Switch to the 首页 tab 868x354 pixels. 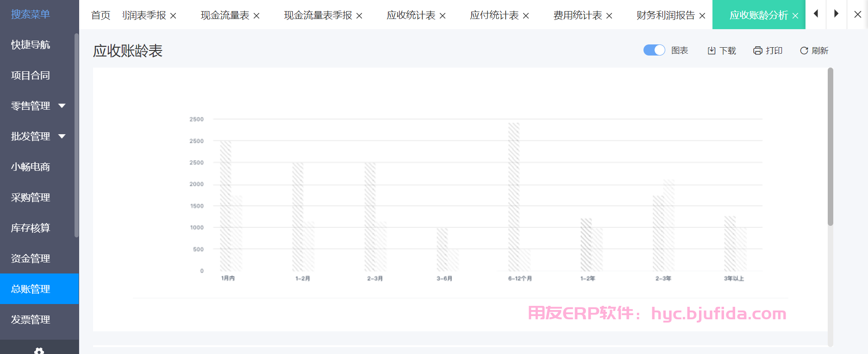pos(100,15)
